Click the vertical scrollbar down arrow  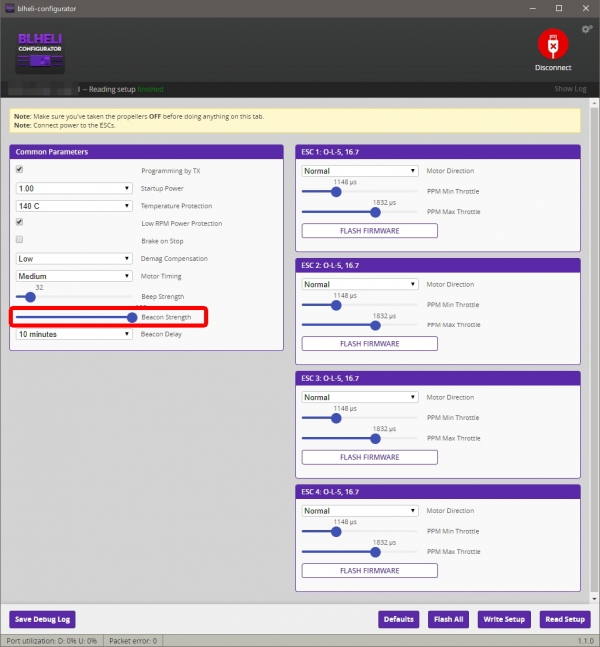594,599
